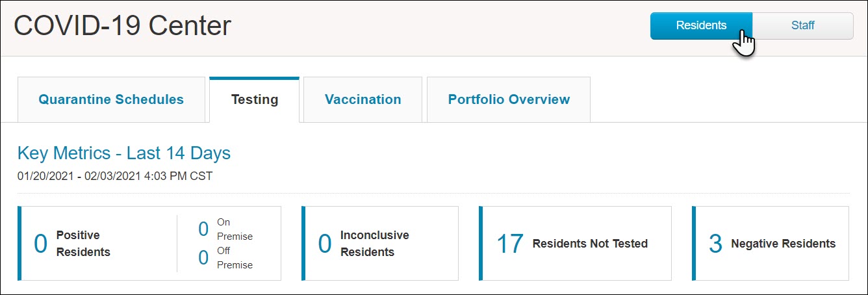Click the Positive Residents label
868x295 pixels.
pyautogui.click(x=83, y=244)
